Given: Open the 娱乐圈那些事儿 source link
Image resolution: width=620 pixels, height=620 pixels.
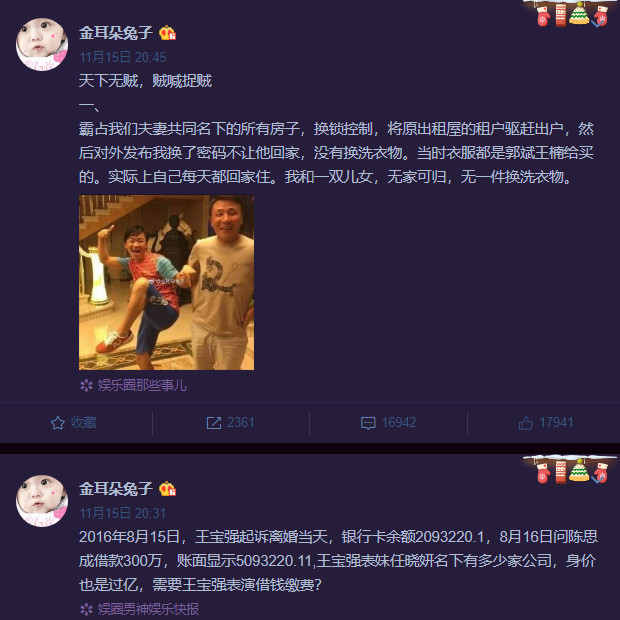Looking at the screenshot, I should pos(142,385).
